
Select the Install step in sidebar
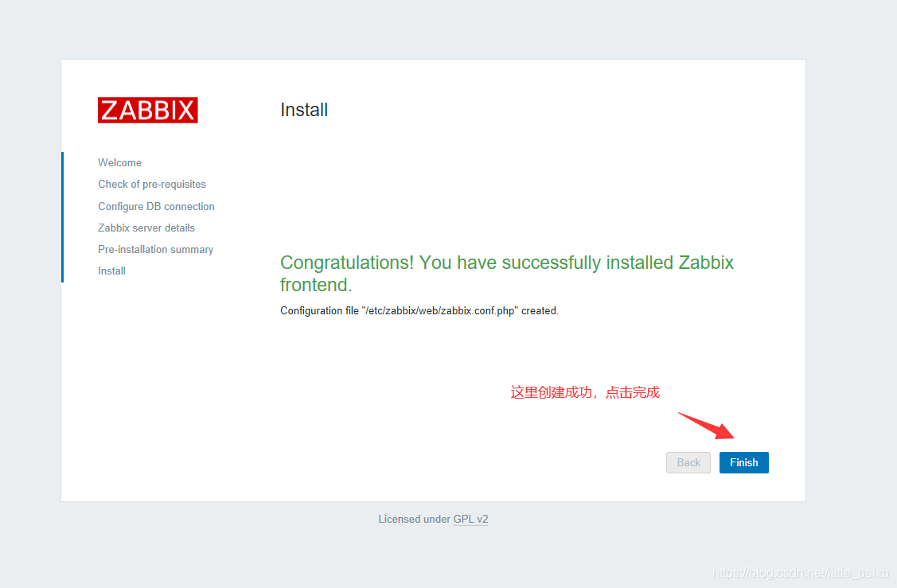click(x=111, y=271)
